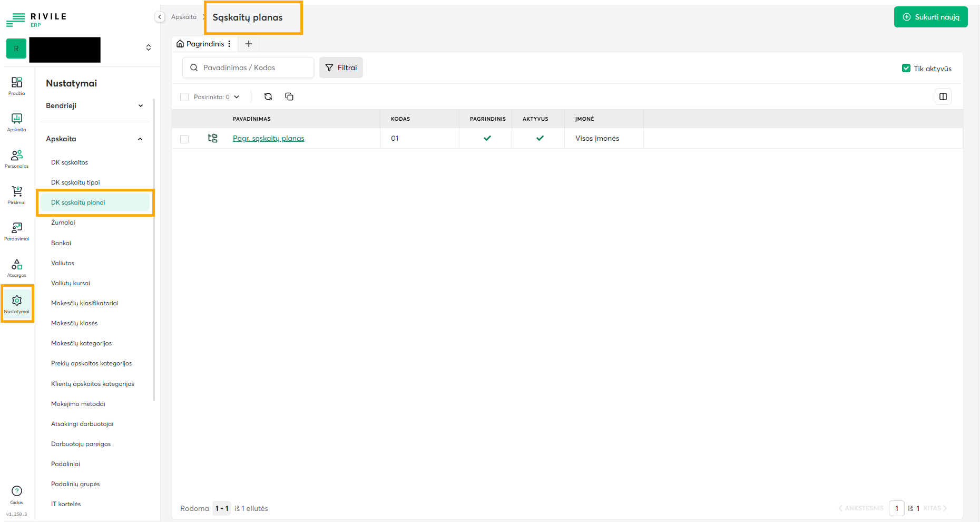Open the Pradžia home sidebar icon
The image size is (980, 522).
[17, 86]
